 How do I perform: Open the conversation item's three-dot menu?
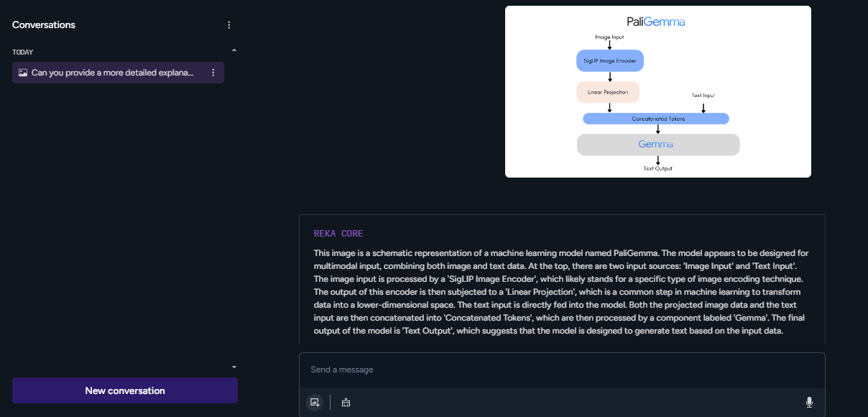click(x=213, y=72)
